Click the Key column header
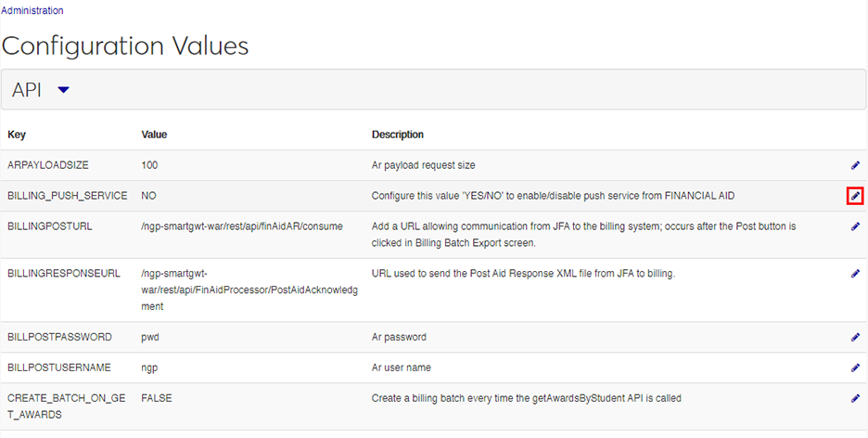The width and height of the screenshot is (868, 438). [17, 135]
